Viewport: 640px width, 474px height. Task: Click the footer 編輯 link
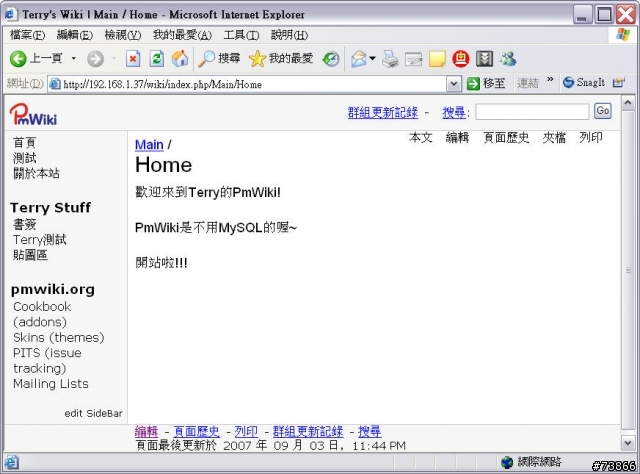(147, 431)
